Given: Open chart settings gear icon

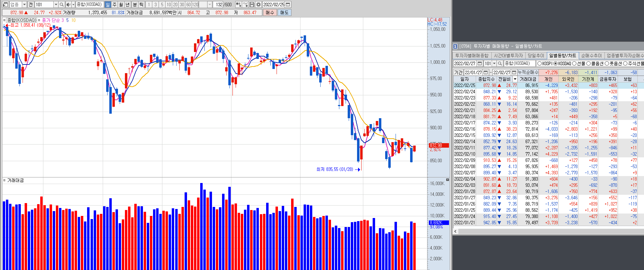Looking at the screenshot, I should click(x=259, y=5).
